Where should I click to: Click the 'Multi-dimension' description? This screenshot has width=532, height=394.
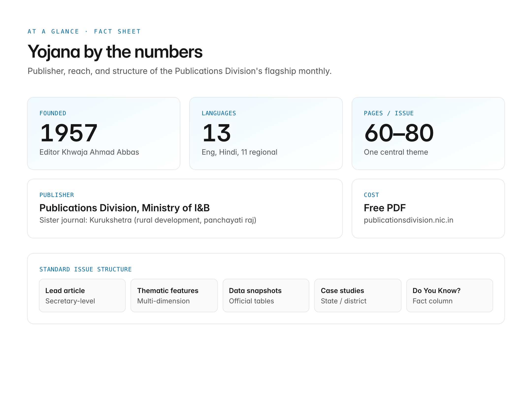[163, 301]
